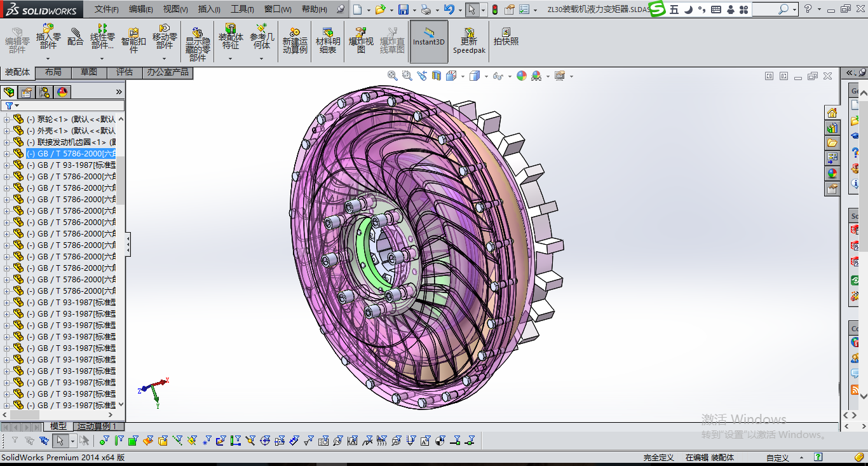868x466 pixels.
Task: Open the 帮助(H) menu
Action: tap(315, 10)
